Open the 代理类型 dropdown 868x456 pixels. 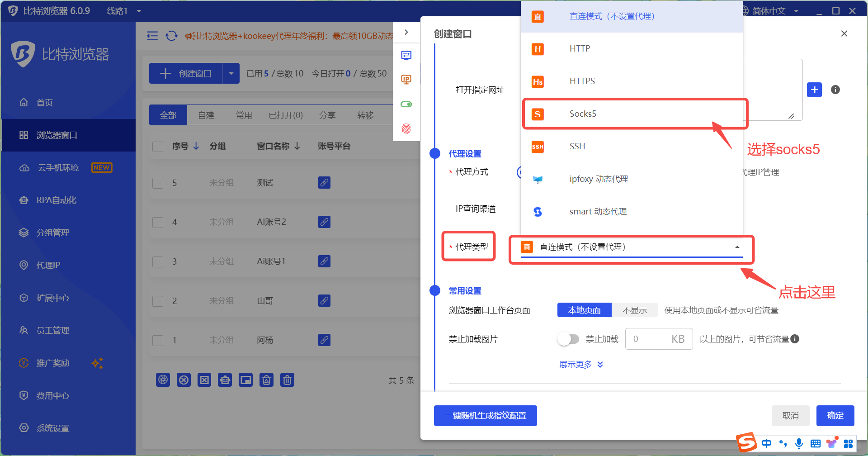[x=632, y=247]
